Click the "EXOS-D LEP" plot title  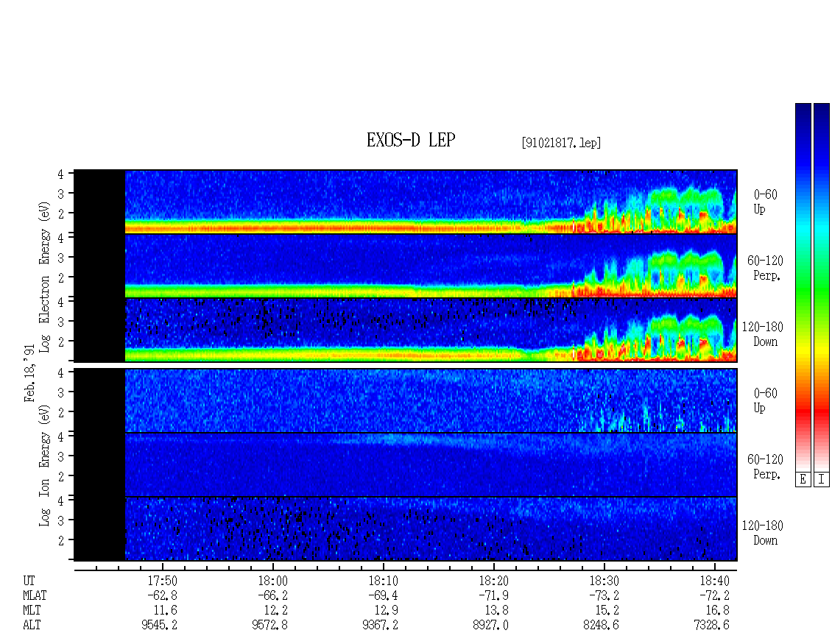coord(411,140)
